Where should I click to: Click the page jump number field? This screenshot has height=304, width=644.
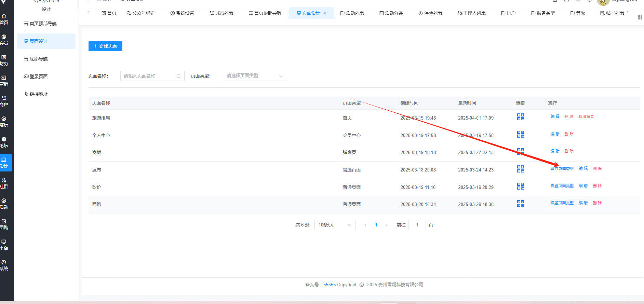417,225
